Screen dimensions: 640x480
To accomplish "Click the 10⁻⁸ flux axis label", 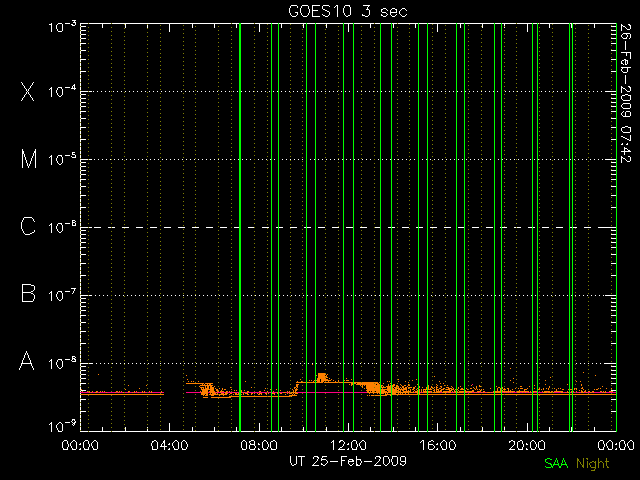I will [62, 363].
